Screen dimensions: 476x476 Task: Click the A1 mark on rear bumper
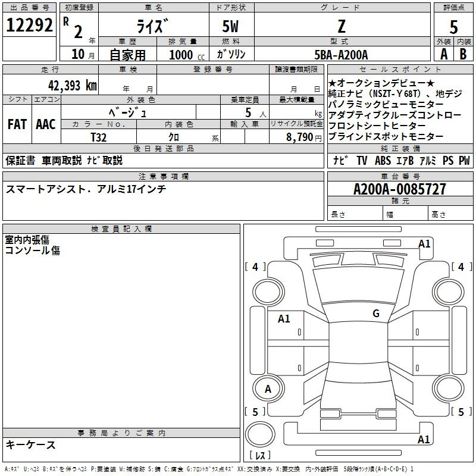tap(424, 439)
